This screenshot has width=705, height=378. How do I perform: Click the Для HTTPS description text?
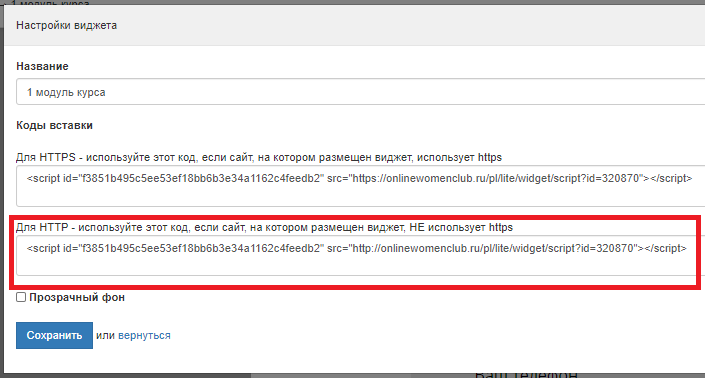point(259,157)
